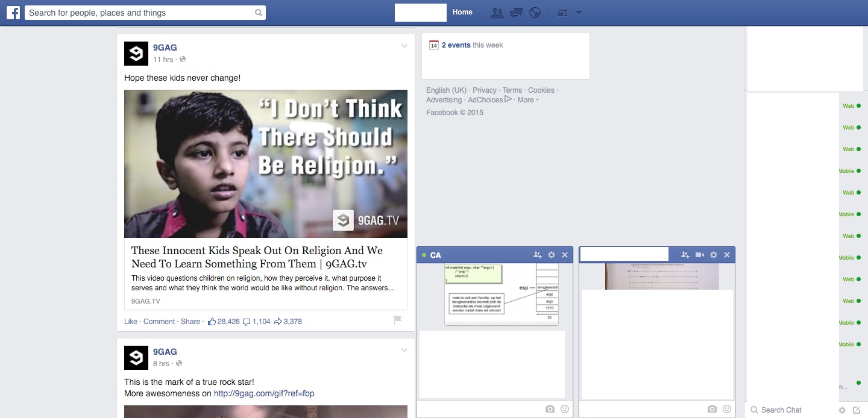Viewport: 868px width, 418px height.
Task: Click the public audience globe beside '8 hrs'
Action: [179, 364]
